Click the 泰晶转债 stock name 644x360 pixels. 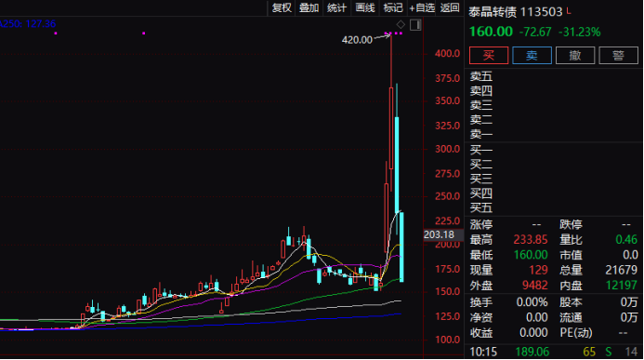click(493, 12)
